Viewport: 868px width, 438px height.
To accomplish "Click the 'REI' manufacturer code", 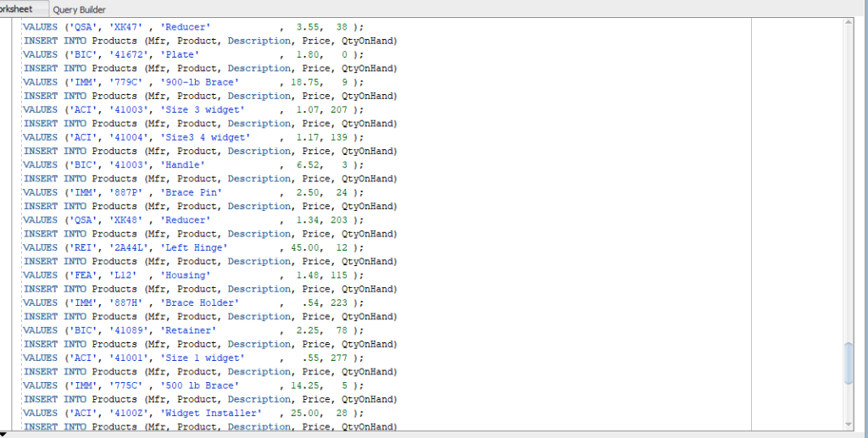I will click(83, 248).
